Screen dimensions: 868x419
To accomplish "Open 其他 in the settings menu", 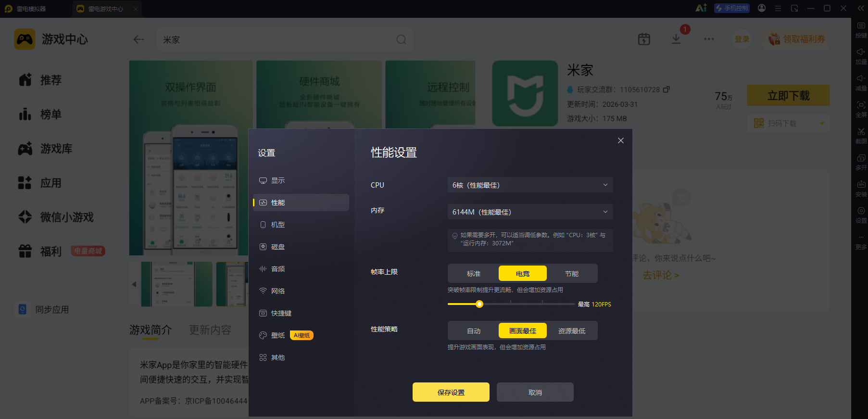I will click(x=301, y=357).
